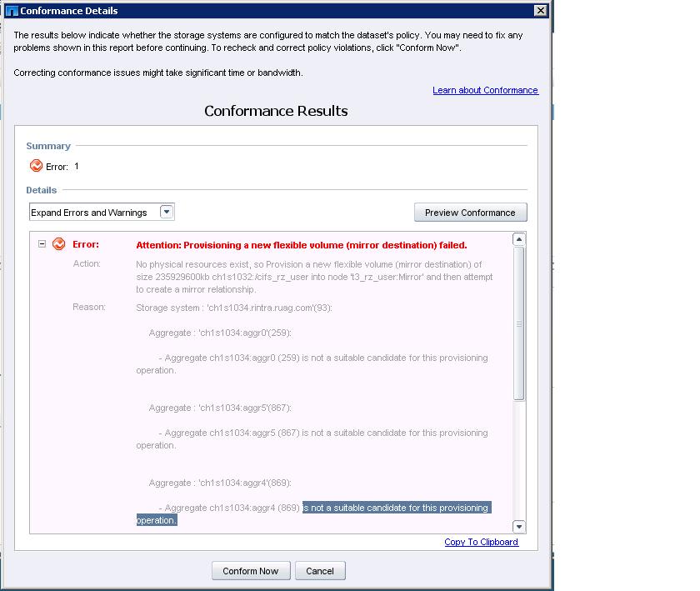Image resolution: width=700 pixels, height=591 pixels.
Task: Click the Preview Conformance button
Action: click(470, 212)
